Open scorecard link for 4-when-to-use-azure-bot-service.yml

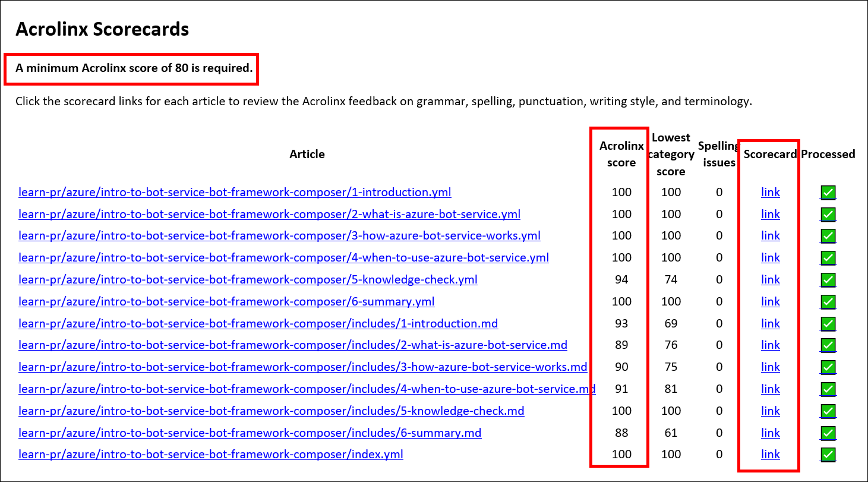771,257
